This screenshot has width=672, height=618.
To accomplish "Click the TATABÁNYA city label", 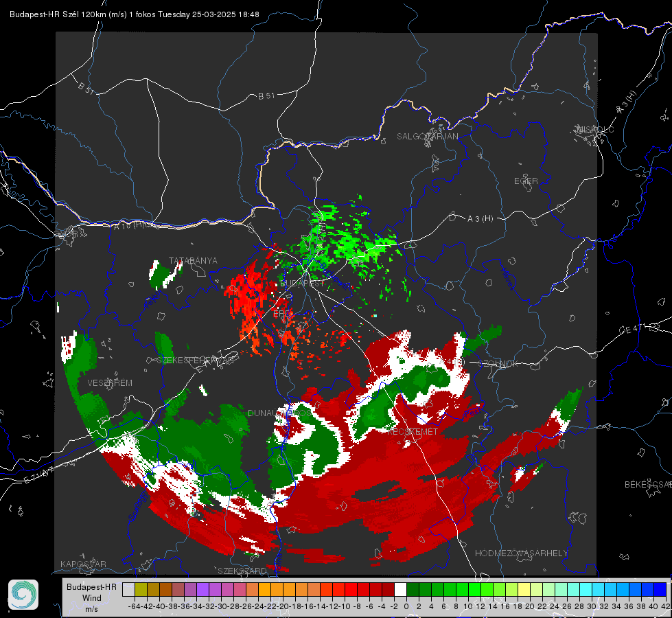I will 193,260.
